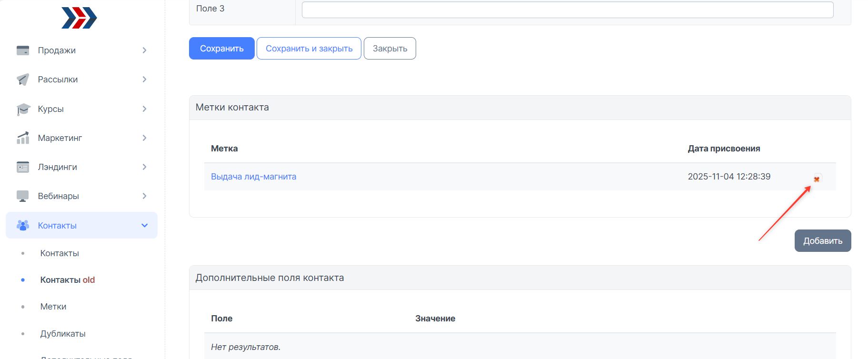Open the Метки submenu item
868x359 pixels.
(53, 307)
